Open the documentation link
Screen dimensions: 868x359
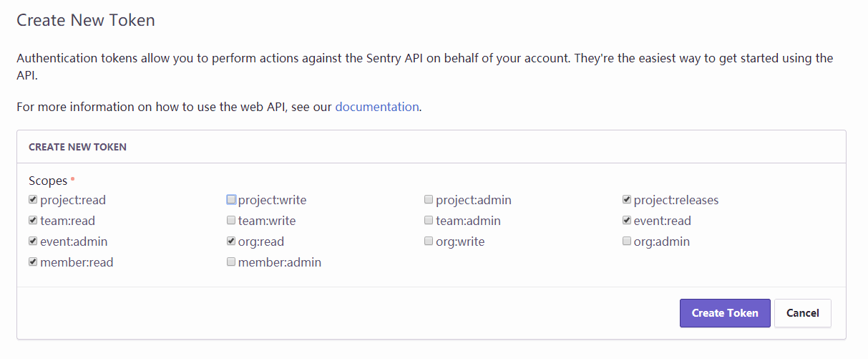(376, 107)
